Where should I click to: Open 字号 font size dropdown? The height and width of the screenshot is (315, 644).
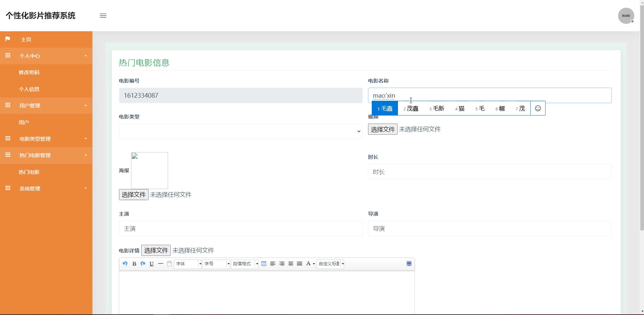point(216,264)
